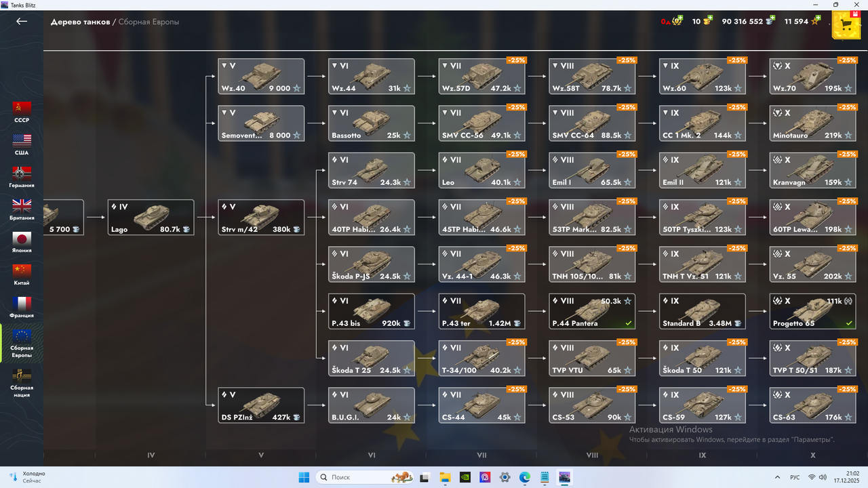Open the Холодно weather widget

point(27,477)
